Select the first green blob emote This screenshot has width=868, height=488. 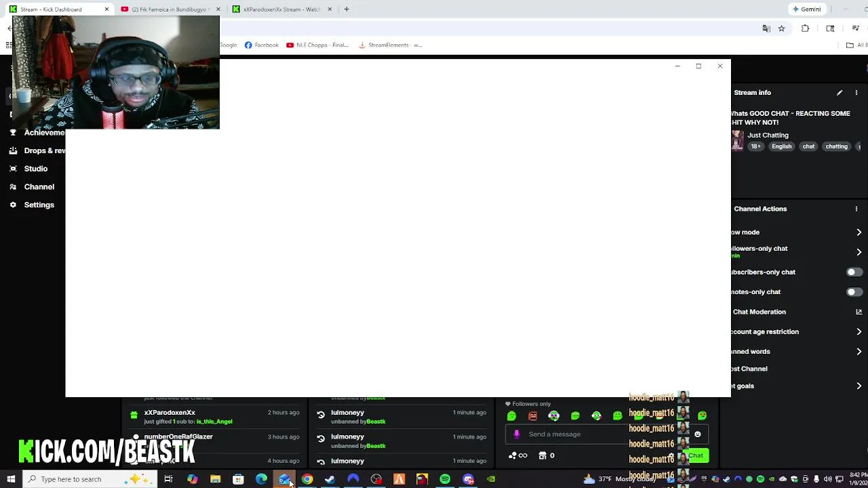click(x=511, y=415)
